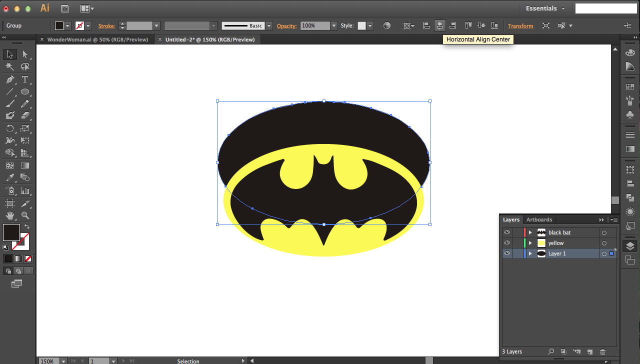The image size is (640, 364).
Task: Select the Magic Wand tool
Action: (9, 66)
